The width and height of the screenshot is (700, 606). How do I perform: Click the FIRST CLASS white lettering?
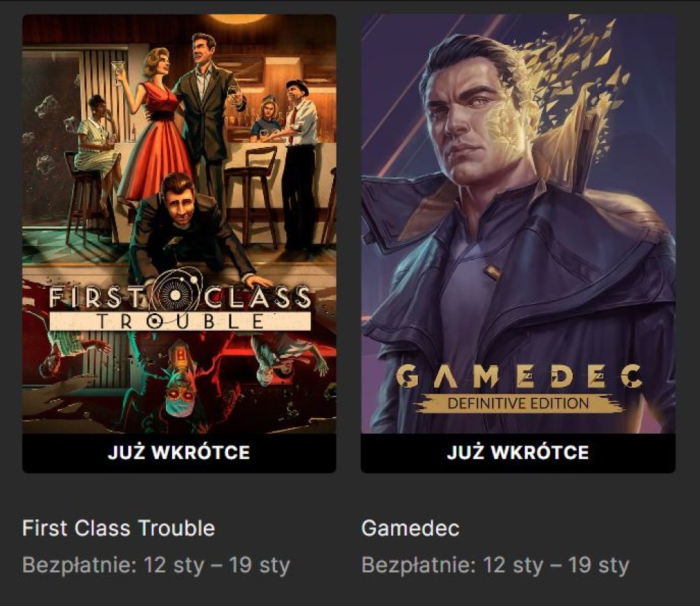point(179,298)
